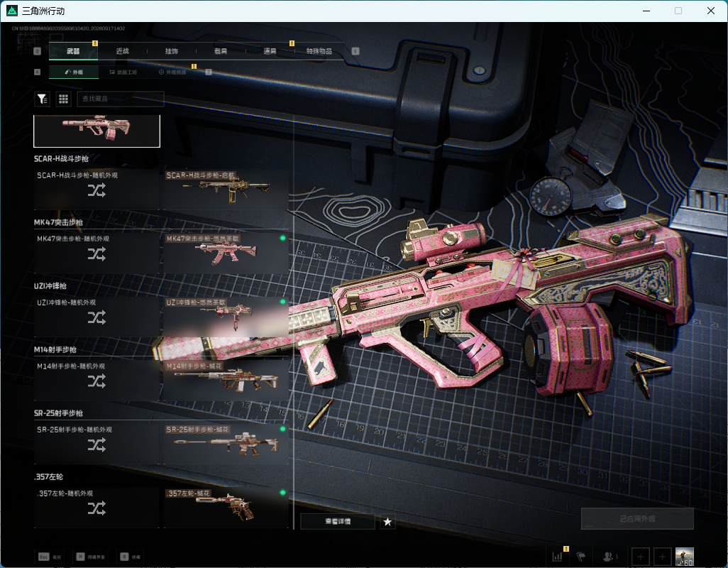Open the statistics bar-chart icon at bottom
The image size is (728, 568).
tap(557, 557)
